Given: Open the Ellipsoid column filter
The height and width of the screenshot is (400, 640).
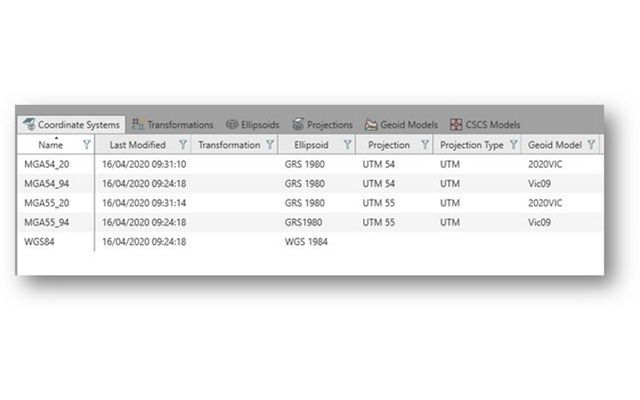Looking at the screenshot, I should (x=347, y=145).
